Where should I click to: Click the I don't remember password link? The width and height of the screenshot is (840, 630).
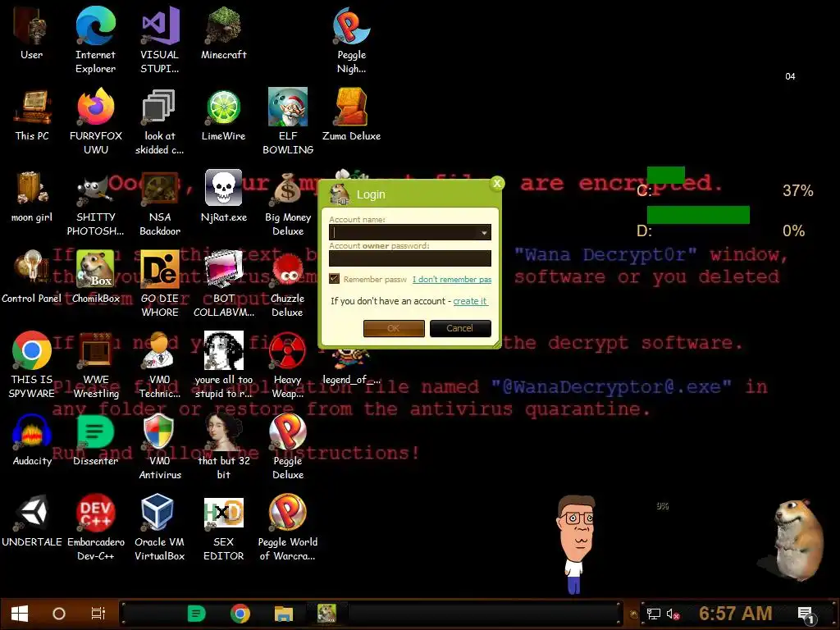[452, 279]
